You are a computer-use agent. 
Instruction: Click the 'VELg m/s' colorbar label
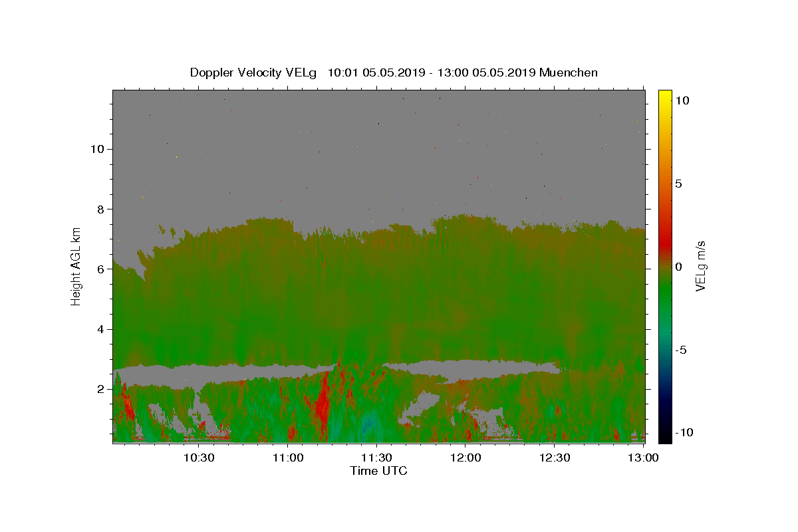(x=700, y=267)
